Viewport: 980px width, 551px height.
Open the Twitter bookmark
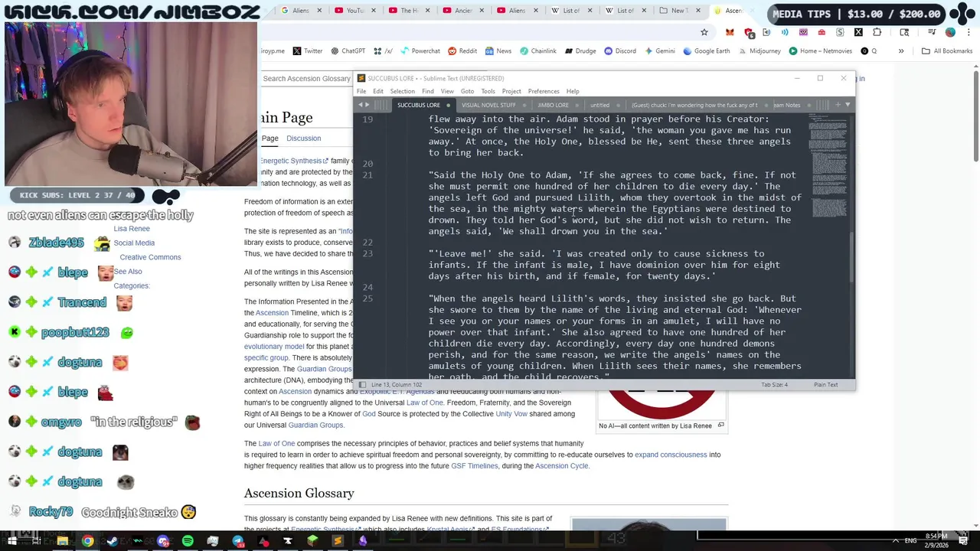coord(307,51)
